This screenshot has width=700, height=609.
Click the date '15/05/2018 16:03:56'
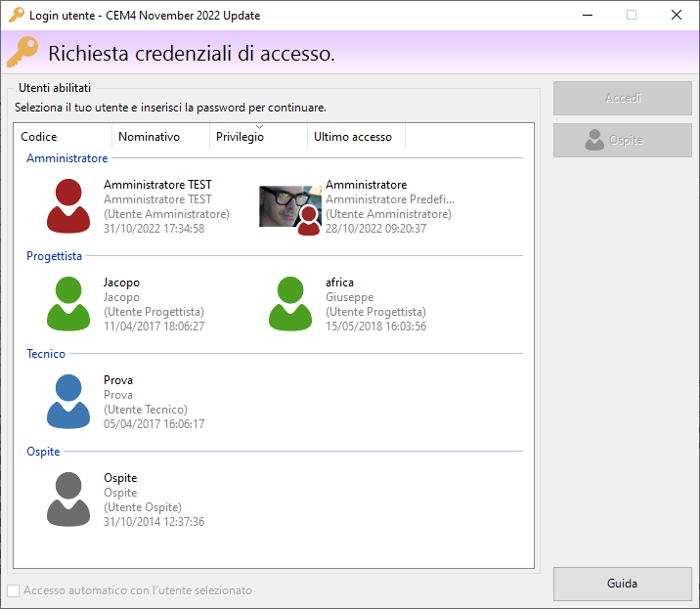click(375, 326)
